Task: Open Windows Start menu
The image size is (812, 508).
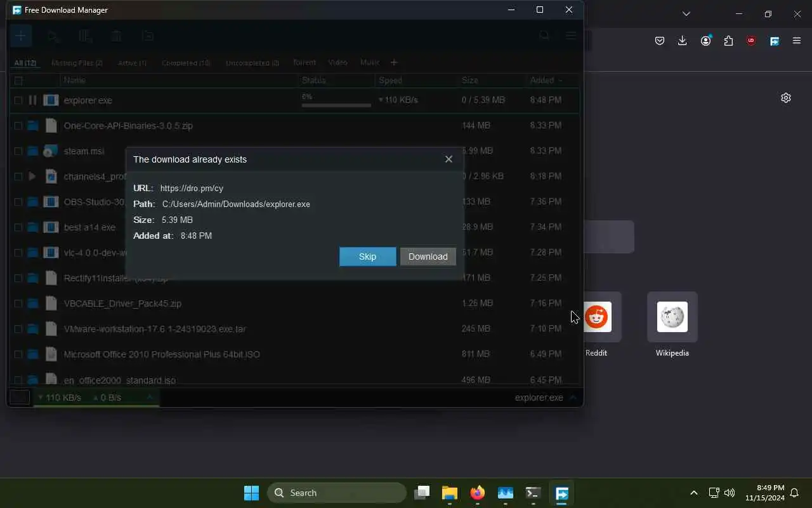Action: click(251, 493)
